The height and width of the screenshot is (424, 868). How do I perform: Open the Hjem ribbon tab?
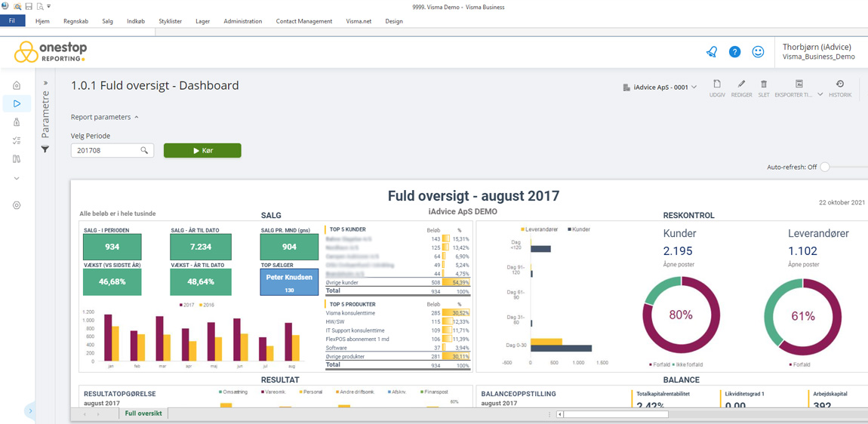pyautogui.click(x=42, y=21)
